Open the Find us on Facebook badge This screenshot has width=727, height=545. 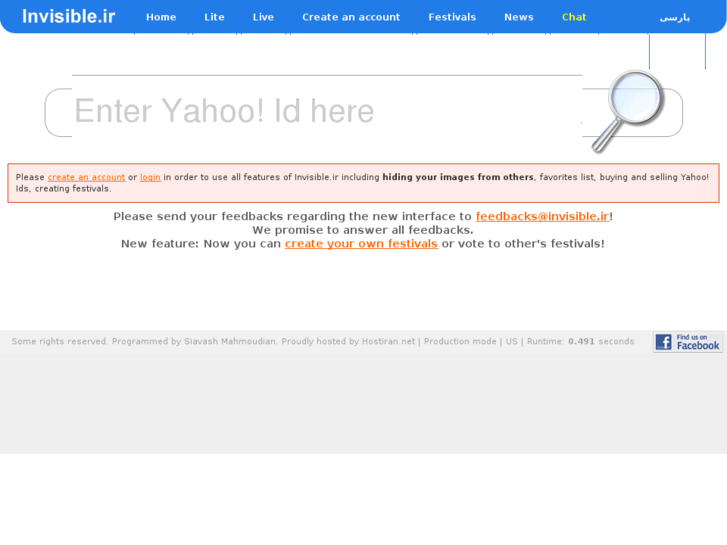(688, 342)
